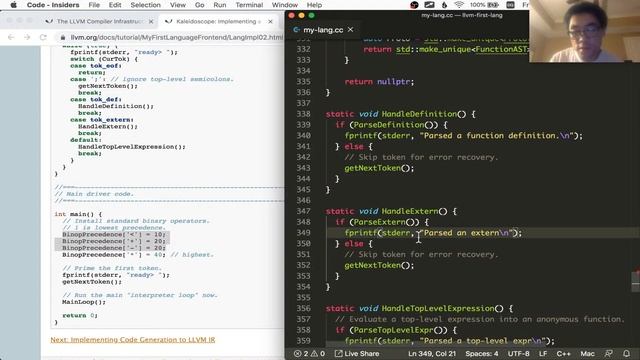640x360 pixels.
Task: Click the lock icon in address bar
Action: [62, 38]
